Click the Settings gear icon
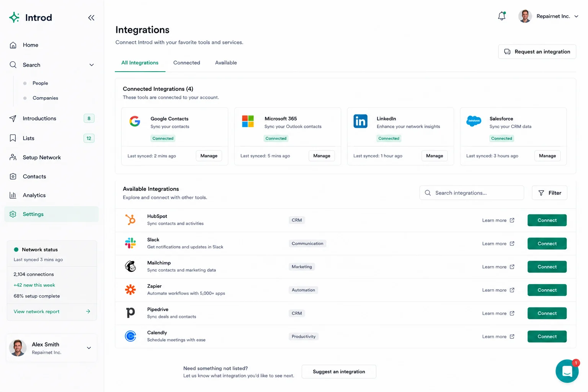Viewport: 588px width, 392px height. [x=13, y=214]
